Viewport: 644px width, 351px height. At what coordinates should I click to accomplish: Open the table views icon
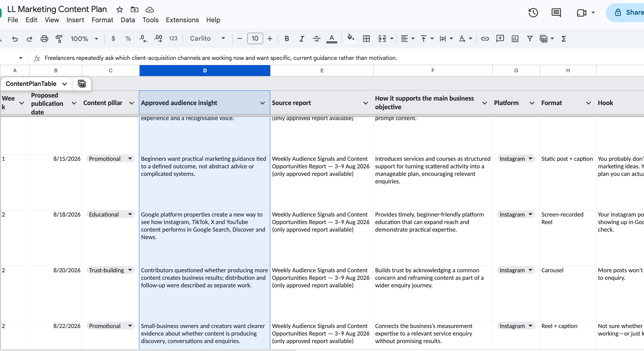click(544, 39)
